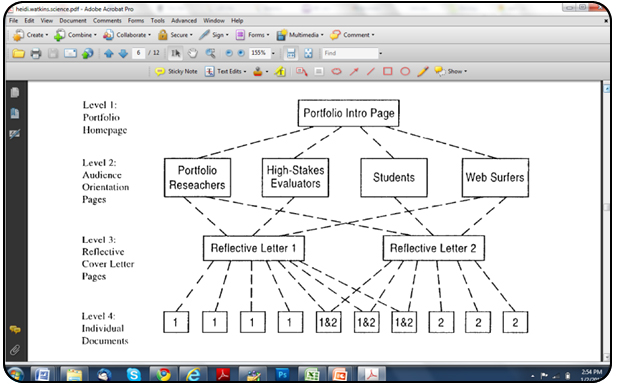The height and width of the screenshot is (387, 618).
Task: Open the Help menu
Action: click(237, 20)
